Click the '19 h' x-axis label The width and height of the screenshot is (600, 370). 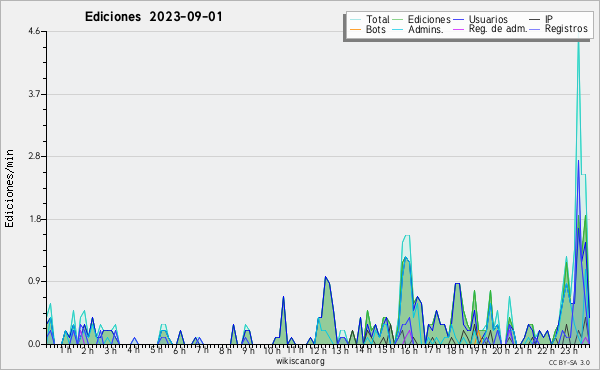tap(477, 350)
